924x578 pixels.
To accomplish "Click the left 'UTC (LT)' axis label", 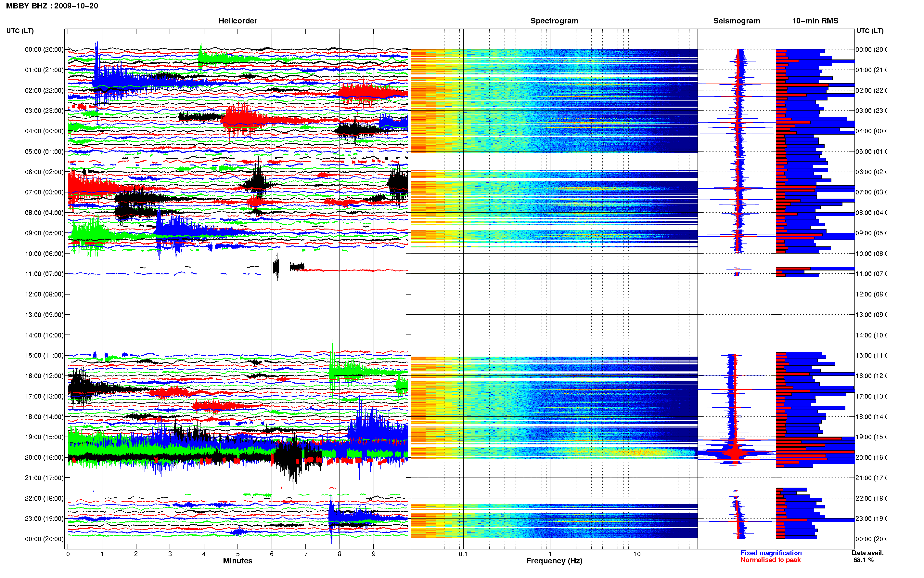I will (x=20, y=31).
